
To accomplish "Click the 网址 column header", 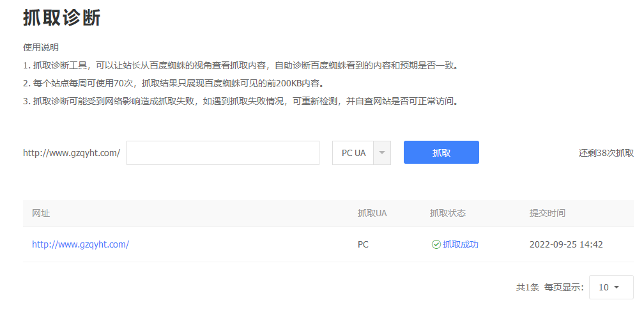I will pyautogui.click(x=41, y=213).
